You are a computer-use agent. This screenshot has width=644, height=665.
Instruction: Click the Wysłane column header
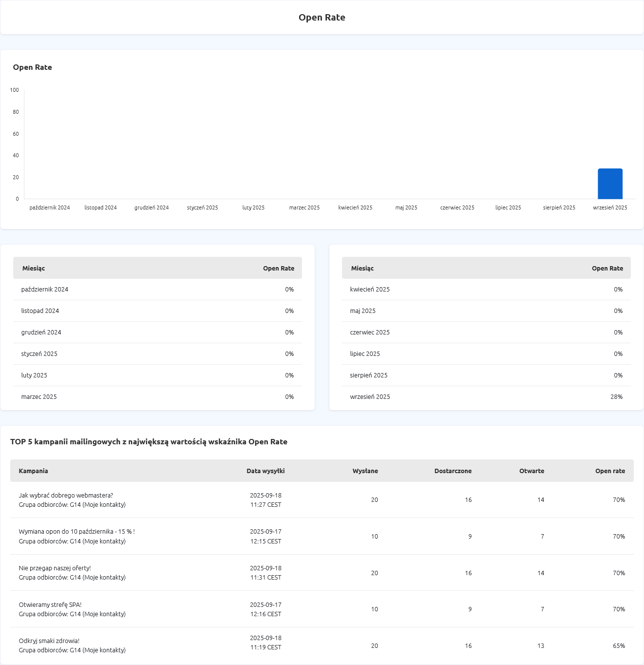(x=365, y=471)
